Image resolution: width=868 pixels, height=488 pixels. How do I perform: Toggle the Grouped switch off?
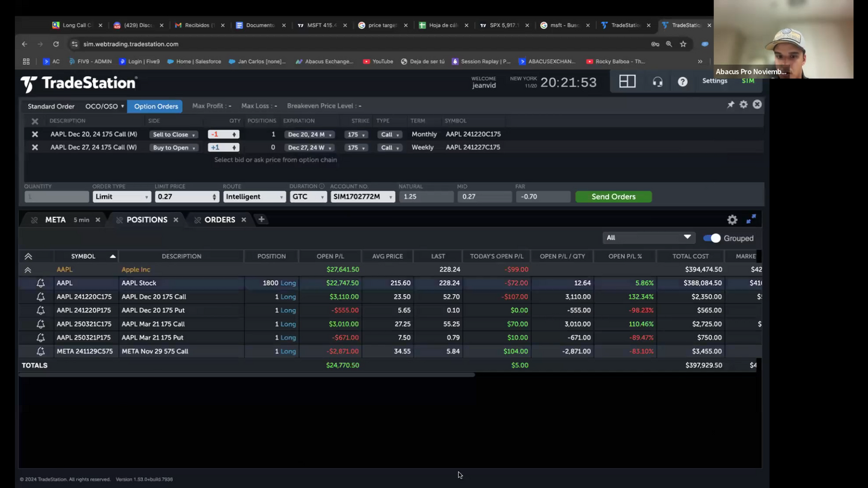pos(712,238)
